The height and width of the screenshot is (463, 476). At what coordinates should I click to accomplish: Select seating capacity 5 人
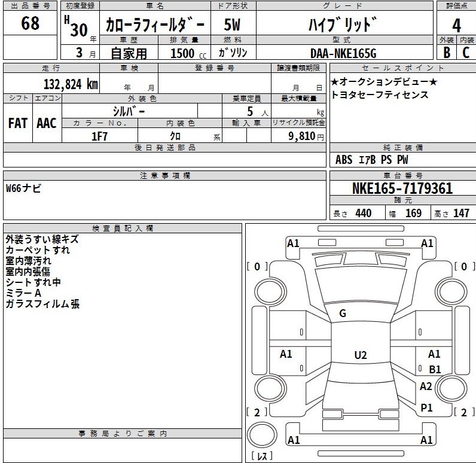tap(257, 112)
